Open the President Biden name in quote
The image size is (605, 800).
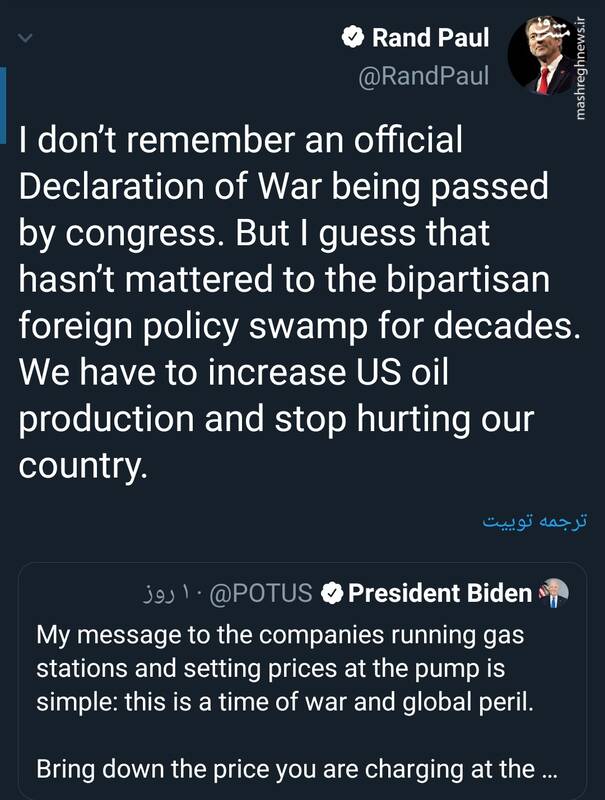(440, 594)
